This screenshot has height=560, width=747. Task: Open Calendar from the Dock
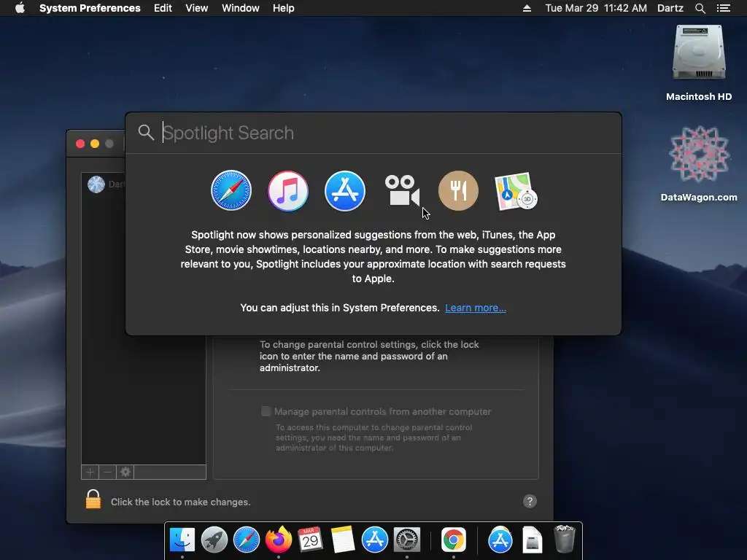click(310, 540)
